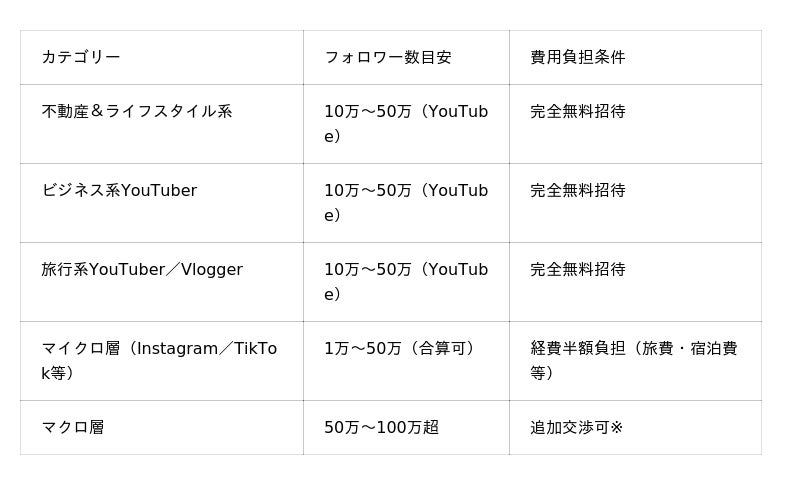Click 完全無料招待 in the ビジネス系YouTuber row
800x485 pixels.
point(578,190)
